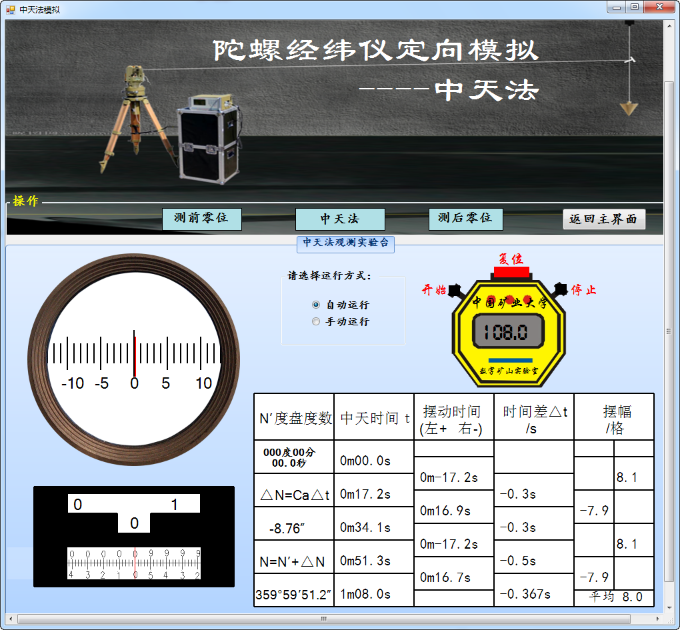Viewport: 680px width, 630px height.
Task: Click the 1m08.0s transit time cell
Action: pyautogui.click(x=373, y=593)
